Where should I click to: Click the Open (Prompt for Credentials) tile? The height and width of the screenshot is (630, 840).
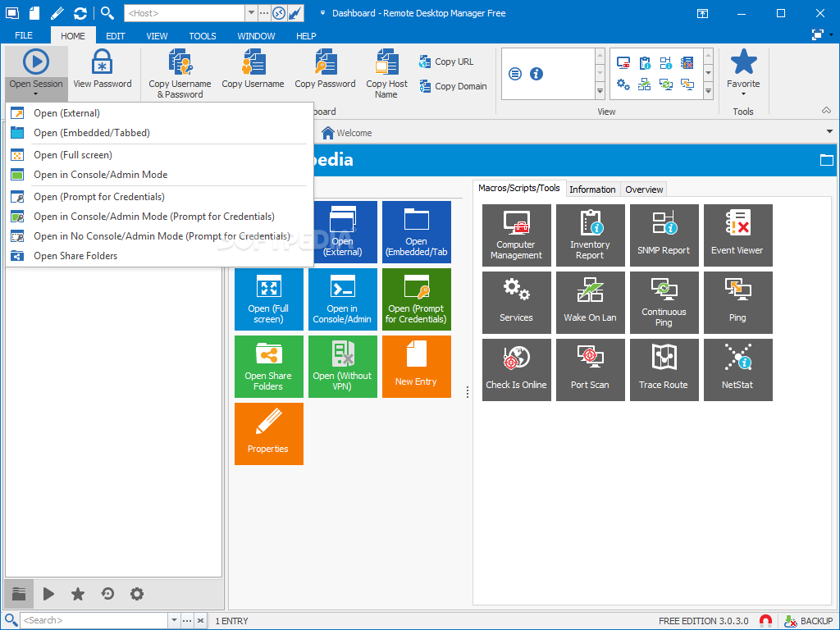[417, 299]
